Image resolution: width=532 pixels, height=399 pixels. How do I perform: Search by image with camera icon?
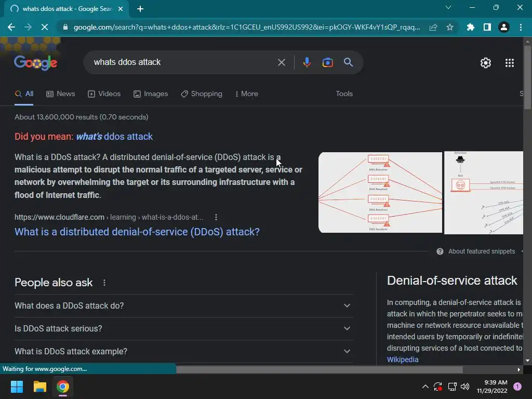point(327,62)
